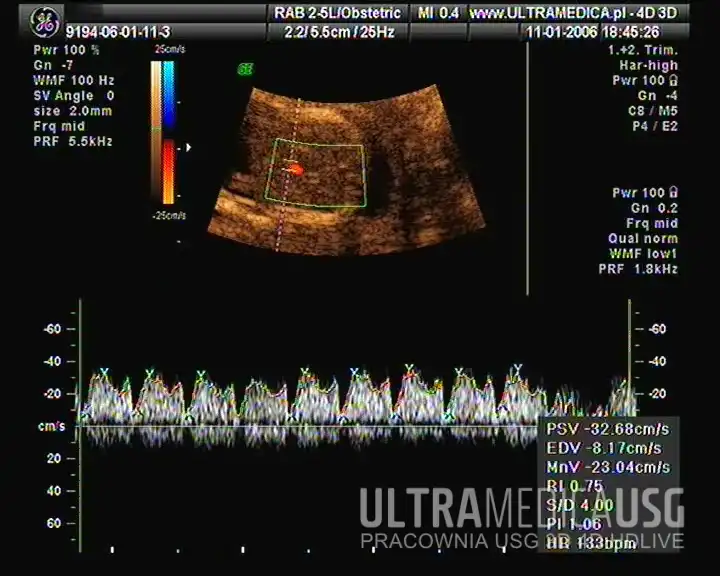Open the www.ULTRAMEDICA.pl website text
Image resolution: width=720 pixels, height=576 pixels.
tap(574, 13)
